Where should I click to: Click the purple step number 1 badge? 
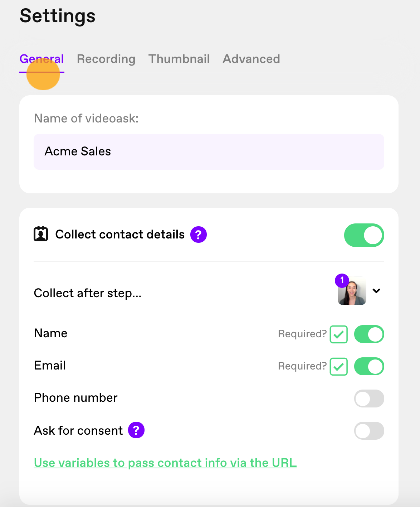(x=342, y=280)
